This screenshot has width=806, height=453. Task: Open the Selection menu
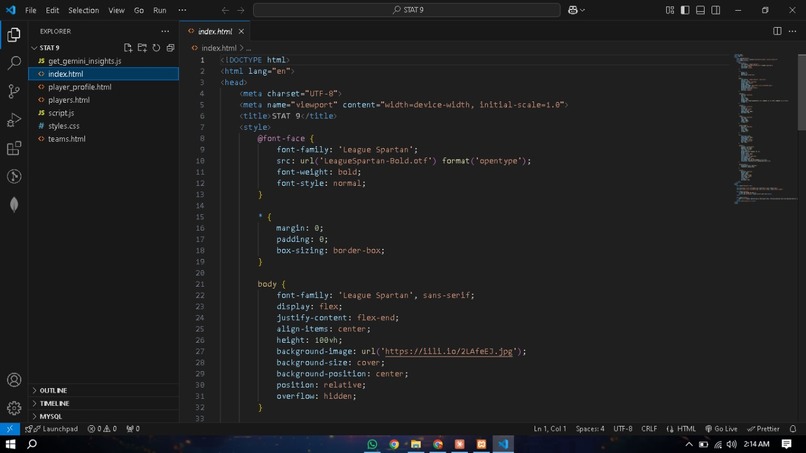click(x=83, y=10)
